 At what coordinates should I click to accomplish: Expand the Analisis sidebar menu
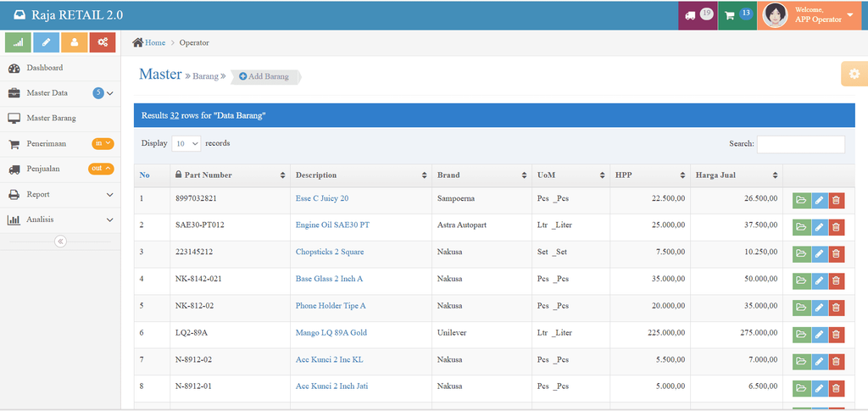pyautogui.click(x=60, y=219)
